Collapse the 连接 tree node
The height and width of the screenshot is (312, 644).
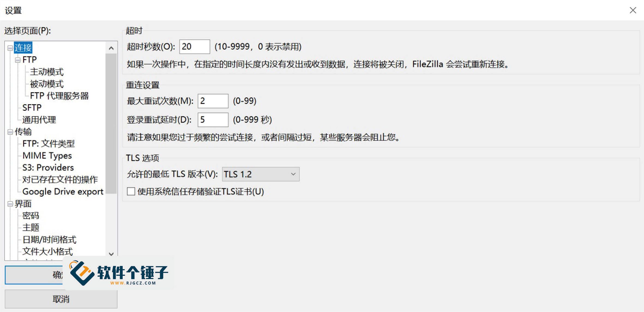coord(10,48)
